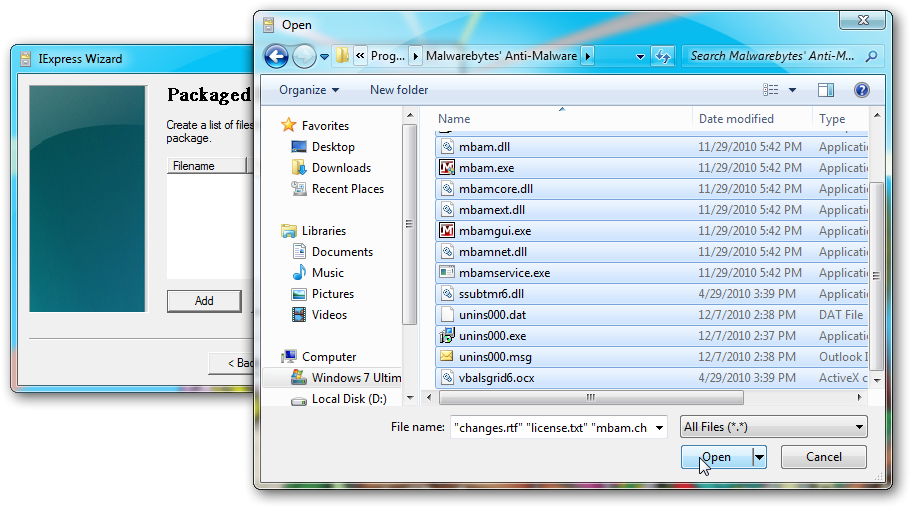Open the All Files (*.*) filter dropdown
The image size is (911, 508).
pos(773,427)
